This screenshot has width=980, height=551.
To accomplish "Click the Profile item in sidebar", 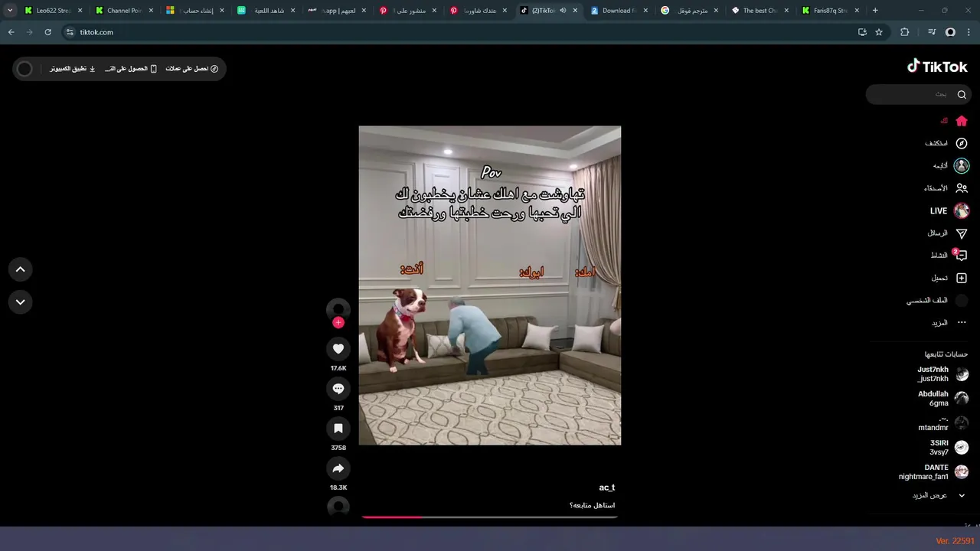I will tap(937, 301).
